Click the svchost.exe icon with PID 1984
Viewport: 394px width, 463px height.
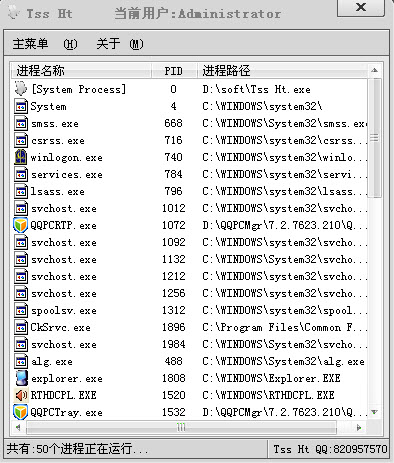(x=21, y=344)
